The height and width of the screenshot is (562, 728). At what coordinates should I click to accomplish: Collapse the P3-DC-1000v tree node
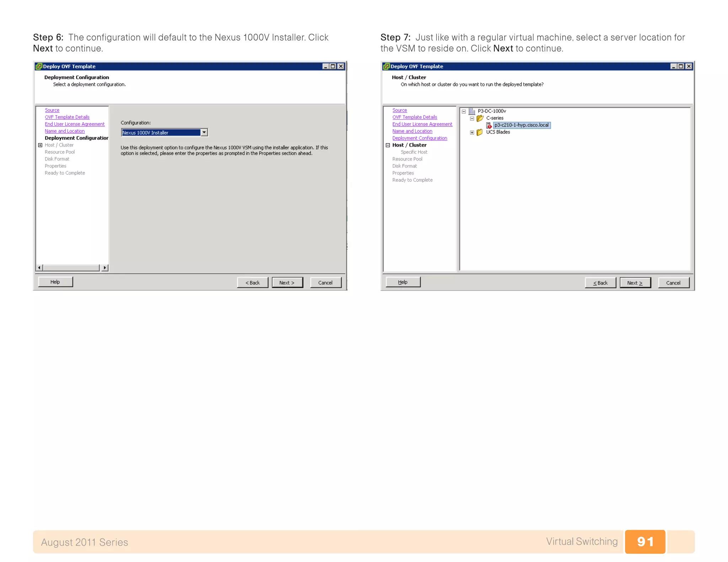click(x=464, y=112)
